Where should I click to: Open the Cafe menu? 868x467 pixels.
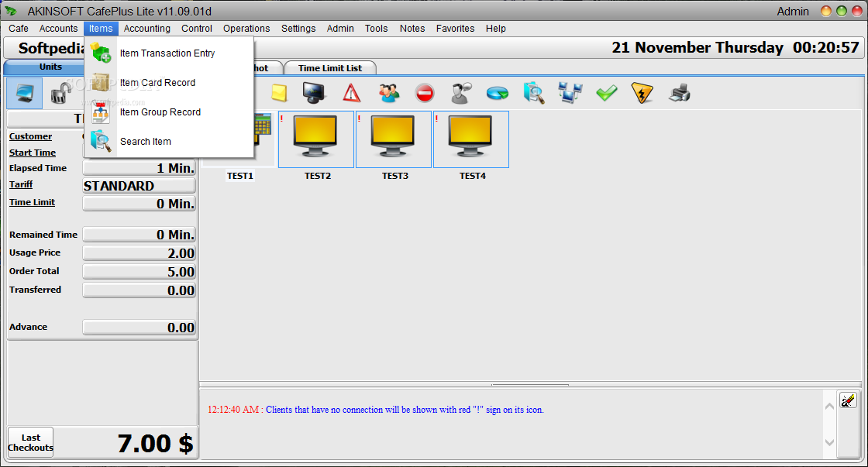pos(19,28)
